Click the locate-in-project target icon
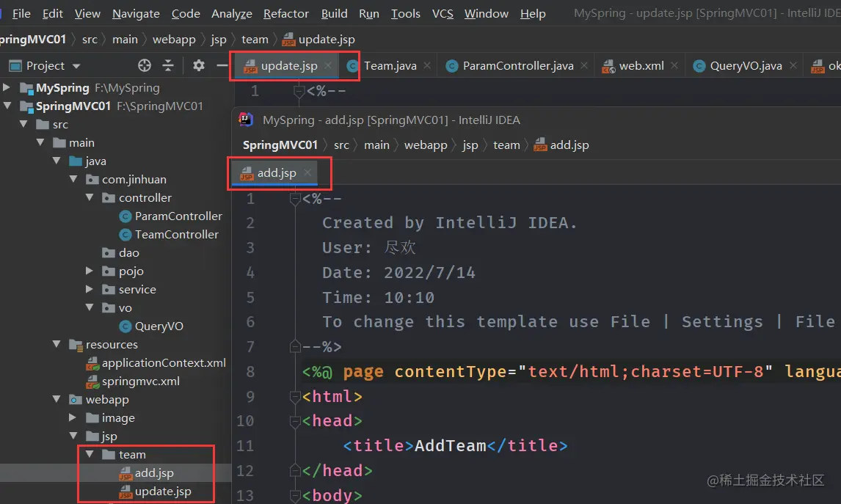 coord(145,65)
